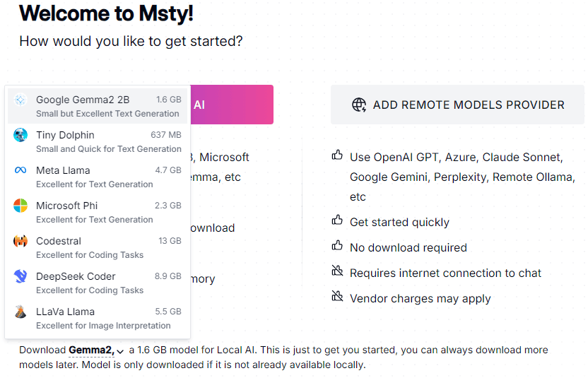Click the LLaVa Llama volcano icon
Image resolution: width=588 pixels, height=378 pixels.
click(x=20, y=312)
